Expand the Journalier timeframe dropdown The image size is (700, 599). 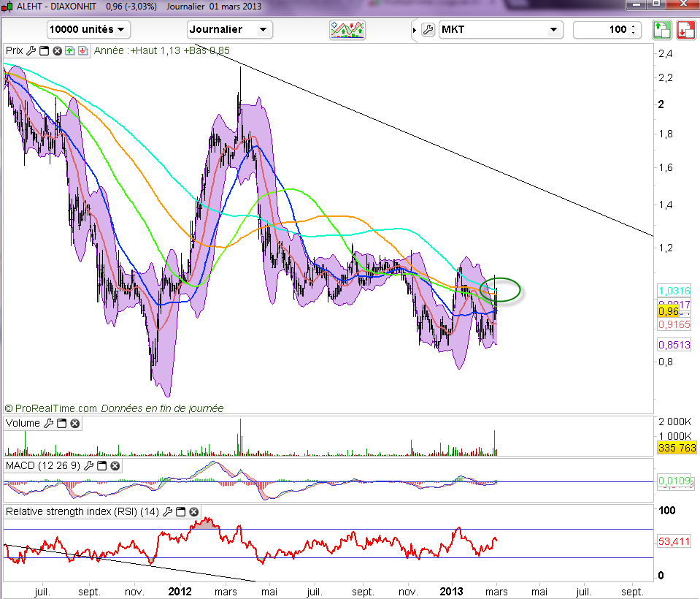[x=229, y=30]
